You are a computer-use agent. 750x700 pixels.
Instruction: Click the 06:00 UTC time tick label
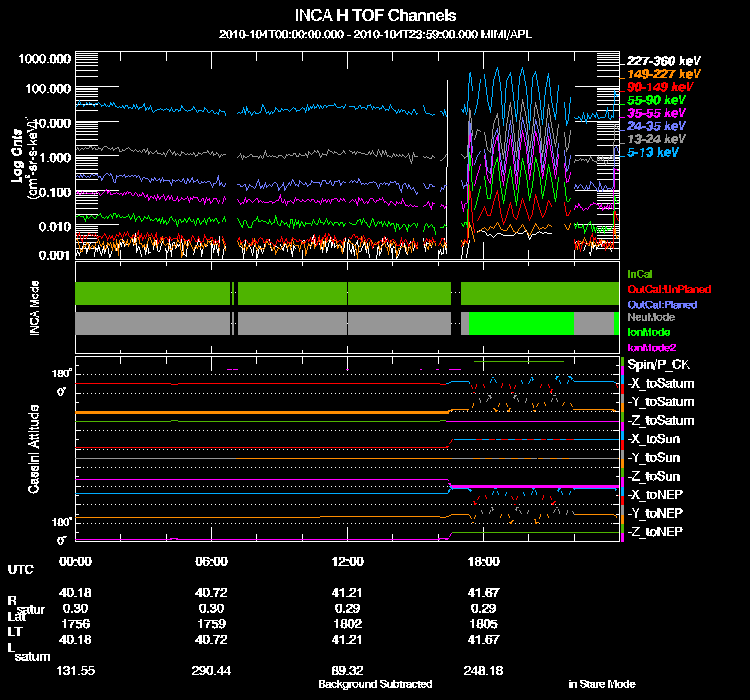click(x=212, y=562)
